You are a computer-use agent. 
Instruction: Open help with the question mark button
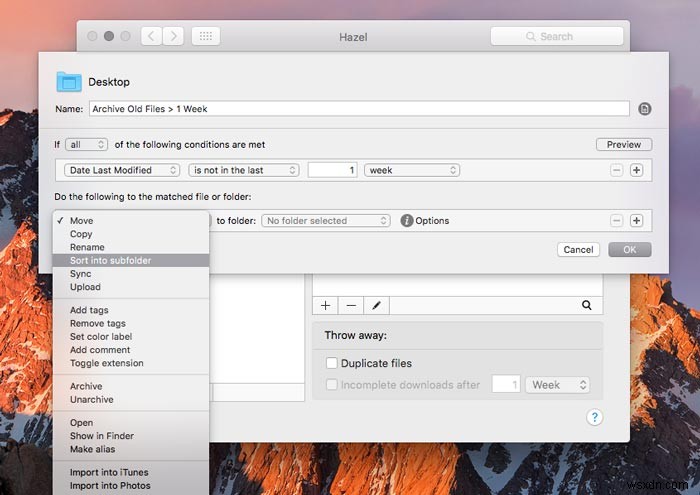(594, 417)
